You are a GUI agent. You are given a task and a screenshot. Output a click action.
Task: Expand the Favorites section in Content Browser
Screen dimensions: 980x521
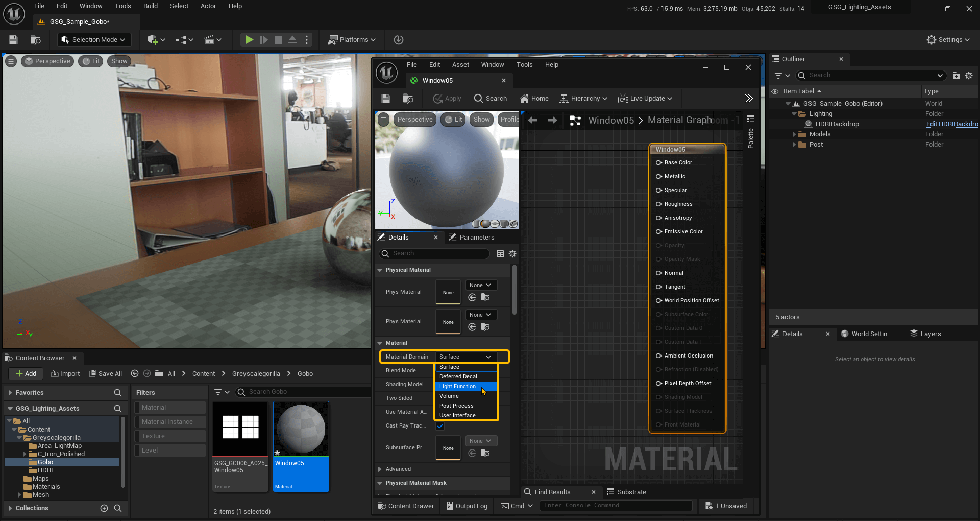click(10, 393)
